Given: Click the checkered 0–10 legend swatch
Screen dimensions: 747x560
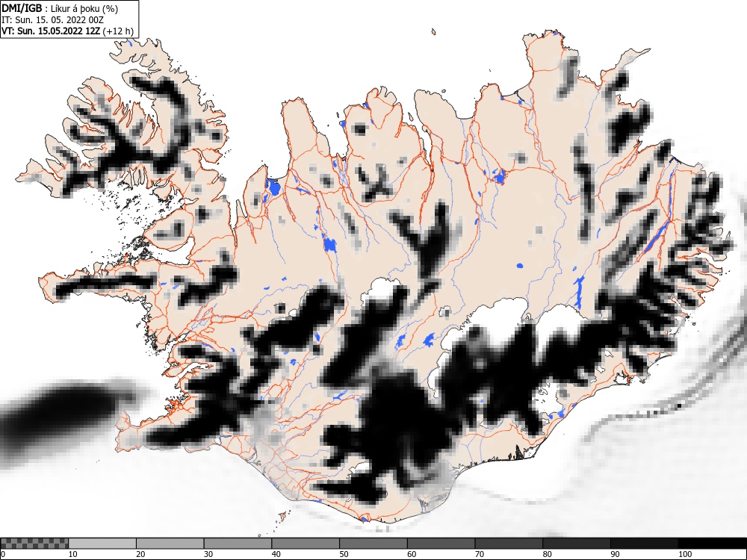Looking at the screenshot, I should tap(34, 544).
